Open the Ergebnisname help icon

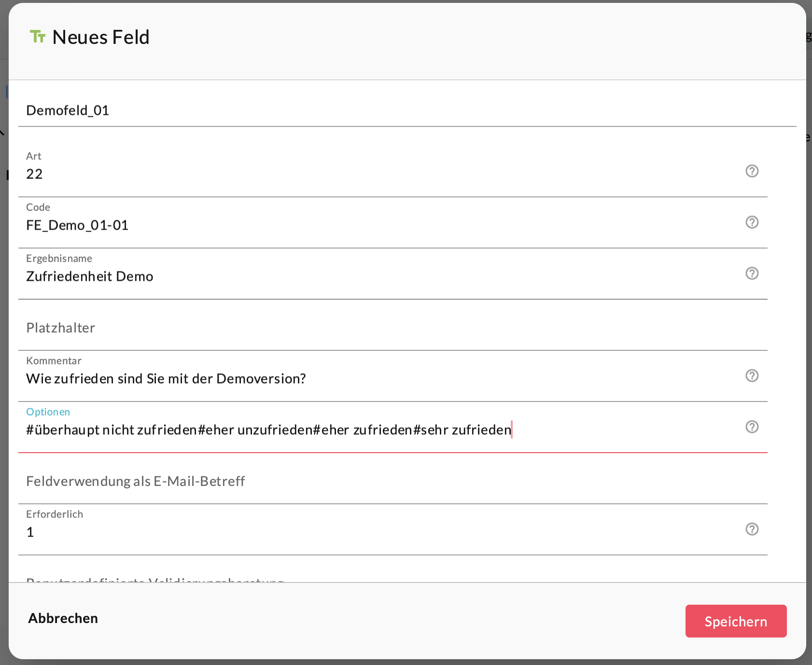tap(752, 273)
